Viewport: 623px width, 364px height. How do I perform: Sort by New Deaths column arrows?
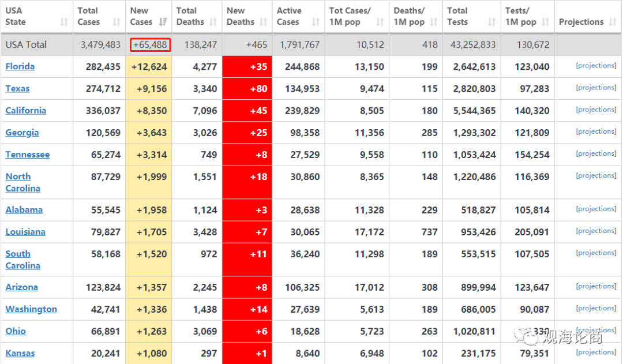point(264,22)
